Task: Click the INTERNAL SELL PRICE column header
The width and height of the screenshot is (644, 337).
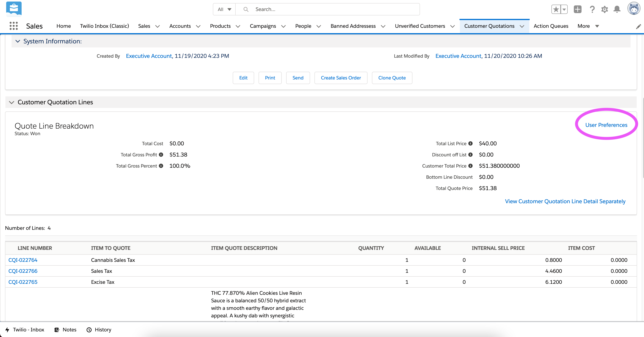Action: pyautogui.click(x=498, y=248)
